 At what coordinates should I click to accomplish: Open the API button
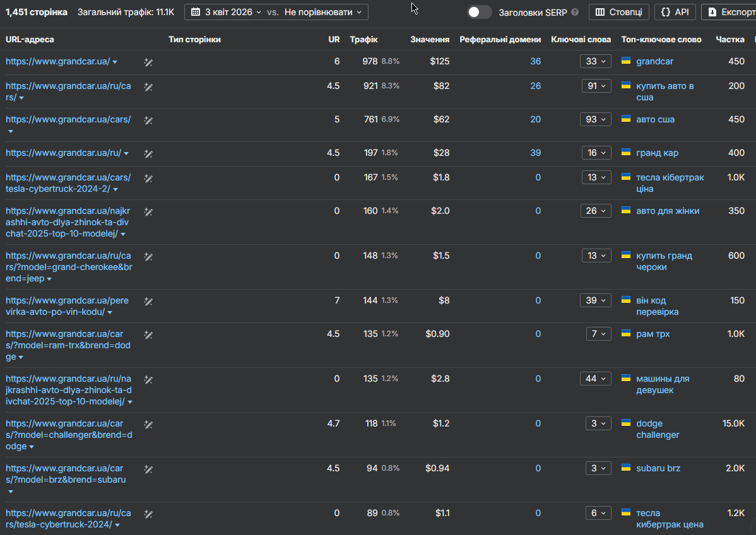[x=675, y=12]
